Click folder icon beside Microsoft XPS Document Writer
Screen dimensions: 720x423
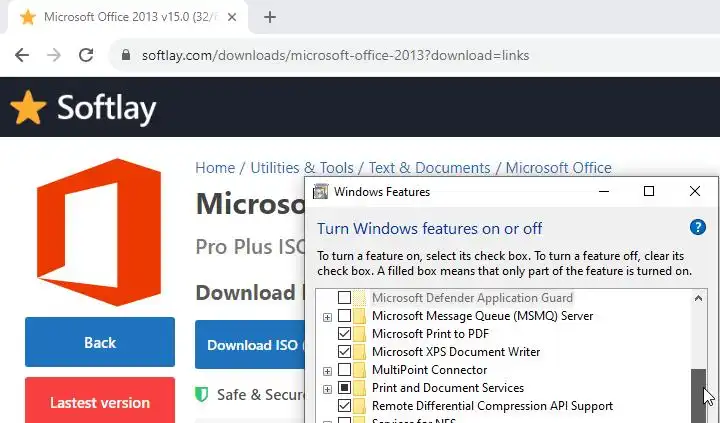(360, 352)
